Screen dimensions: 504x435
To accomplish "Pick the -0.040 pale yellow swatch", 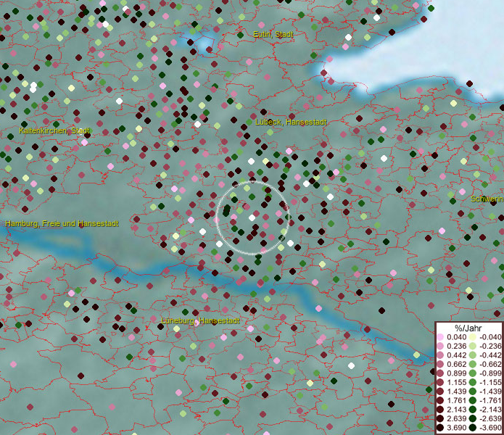I will [473, 337].
